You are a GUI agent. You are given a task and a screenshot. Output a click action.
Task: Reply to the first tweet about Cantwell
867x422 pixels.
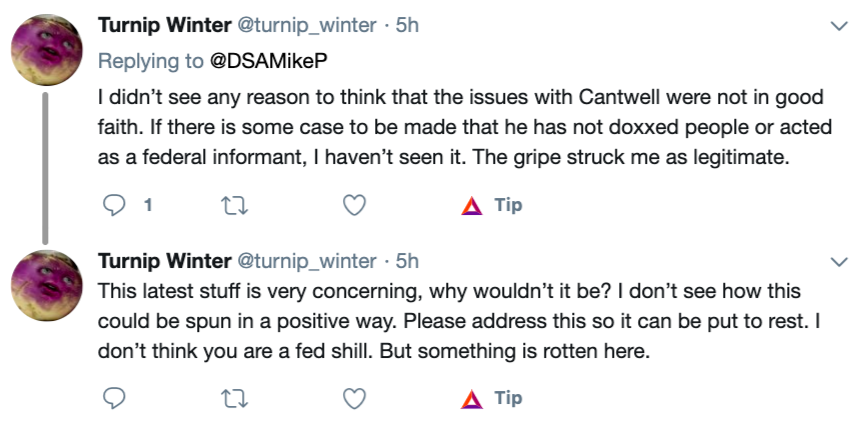tap(116, 205)
